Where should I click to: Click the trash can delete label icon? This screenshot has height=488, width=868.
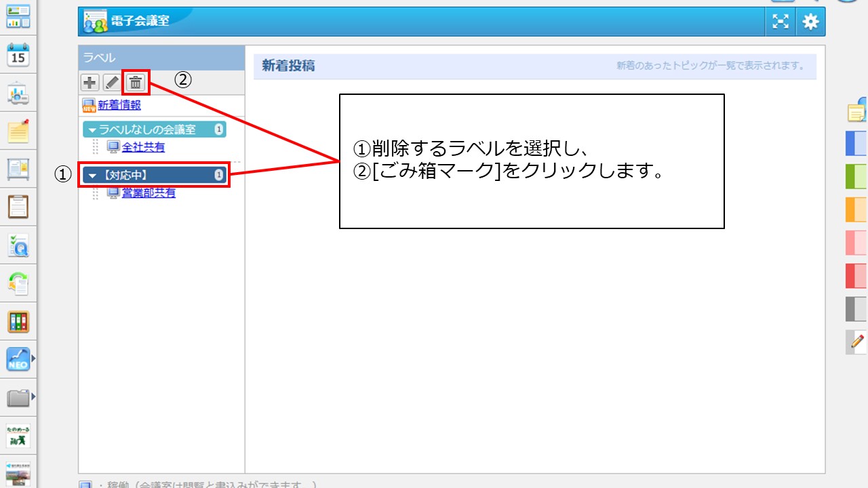pyautogui.click(x=136, y=83)
